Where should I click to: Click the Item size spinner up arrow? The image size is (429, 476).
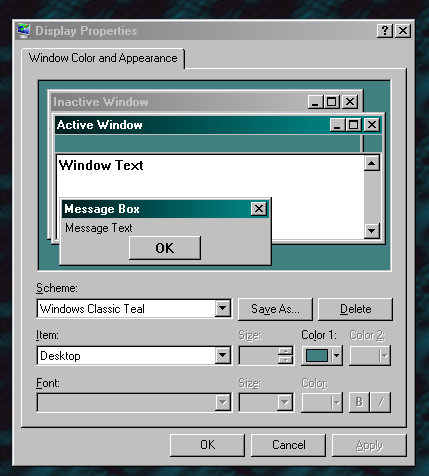click(285, 351)
